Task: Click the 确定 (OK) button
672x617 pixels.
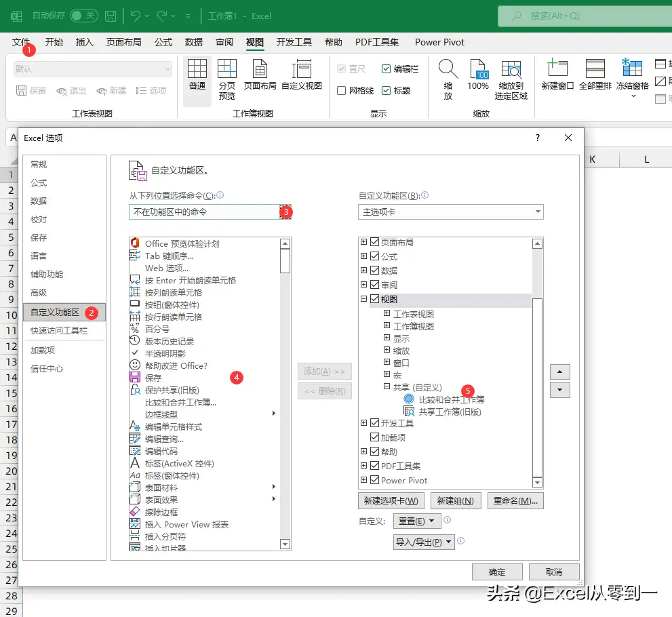Action: 497,572
